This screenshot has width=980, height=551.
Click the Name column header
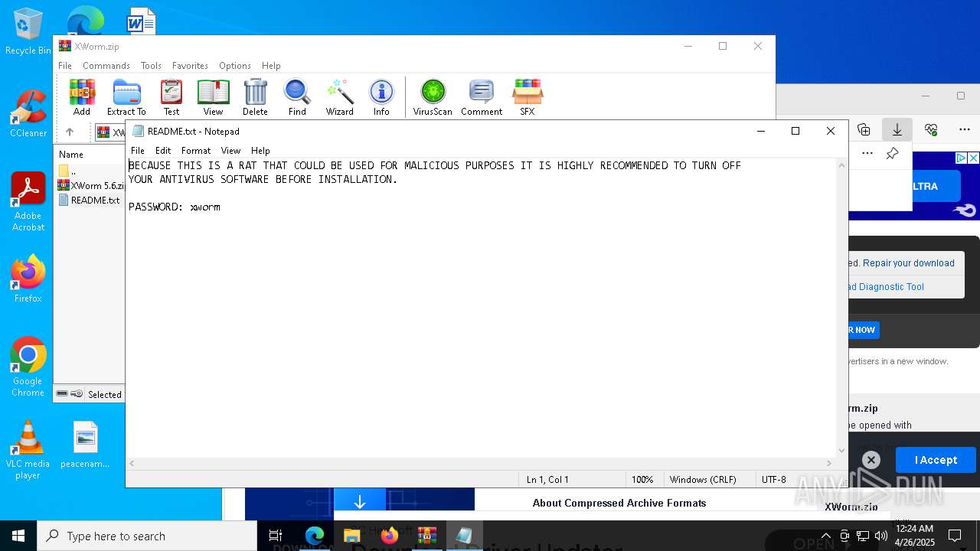point(71,154)
